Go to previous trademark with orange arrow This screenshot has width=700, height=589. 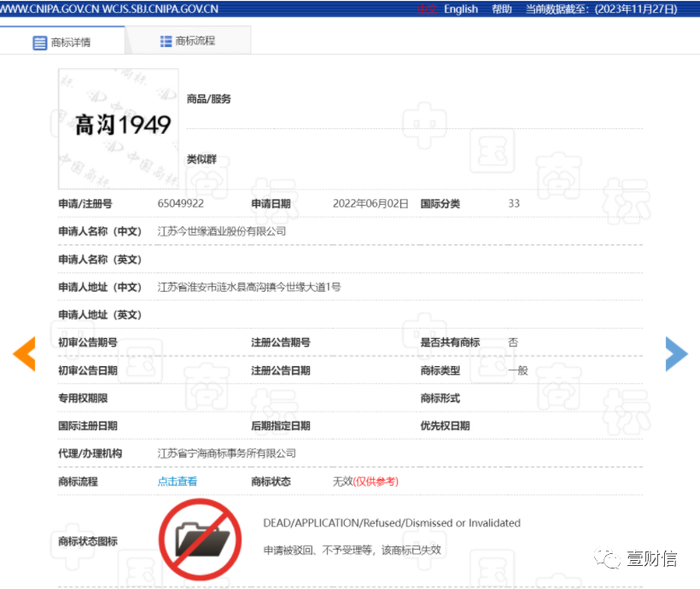pos(24,354)
